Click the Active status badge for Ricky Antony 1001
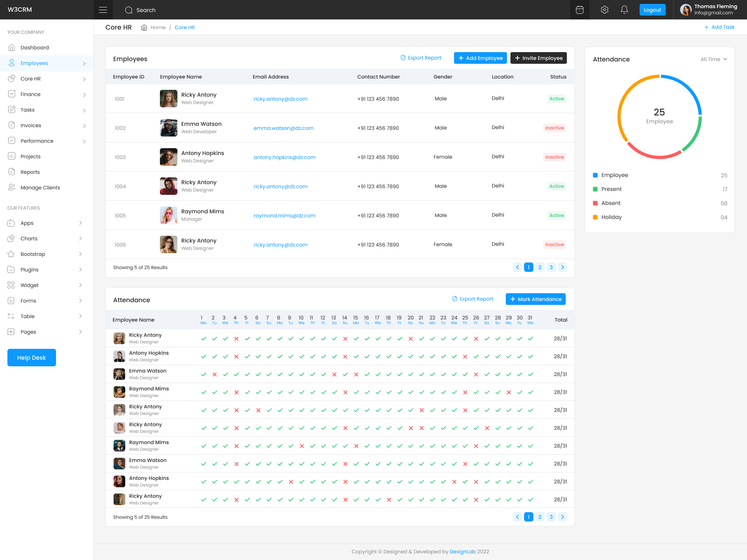 point(557,98)
